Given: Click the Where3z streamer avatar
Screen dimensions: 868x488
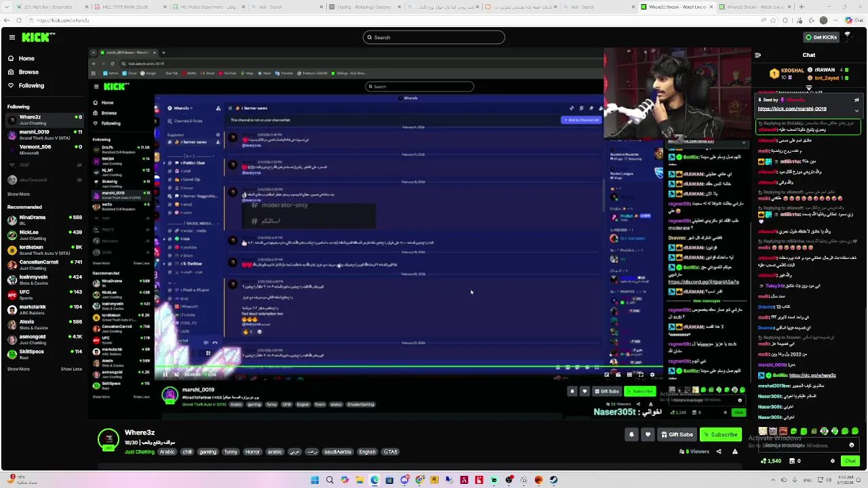Looking at the screenshot, I should tap(108, 440).
